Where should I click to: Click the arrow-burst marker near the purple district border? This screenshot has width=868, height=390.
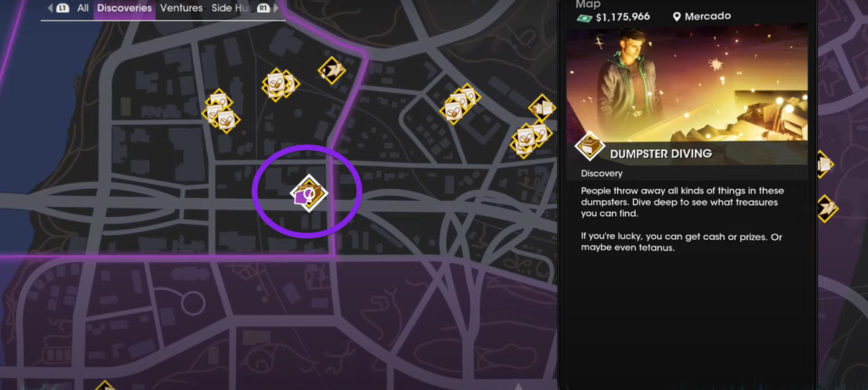click(331, 70)
